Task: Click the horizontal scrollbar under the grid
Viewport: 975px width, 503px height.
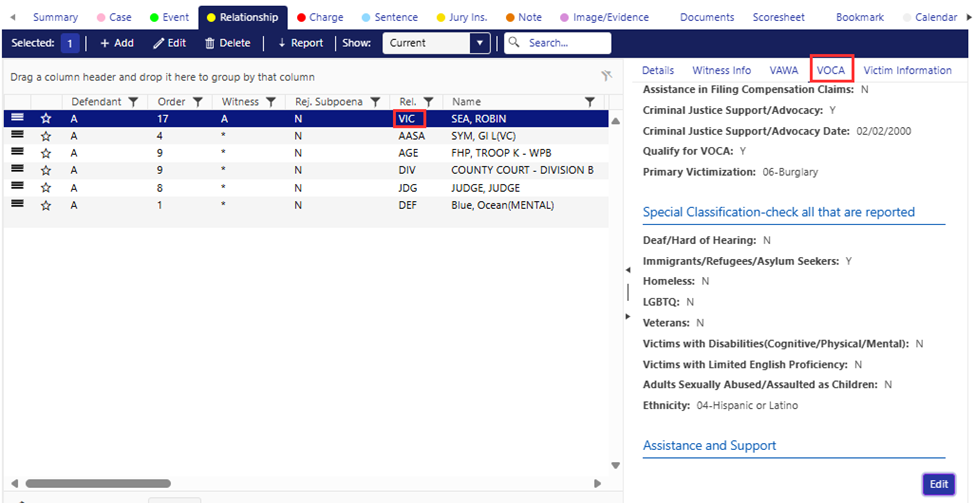Action: pos(300,483)
